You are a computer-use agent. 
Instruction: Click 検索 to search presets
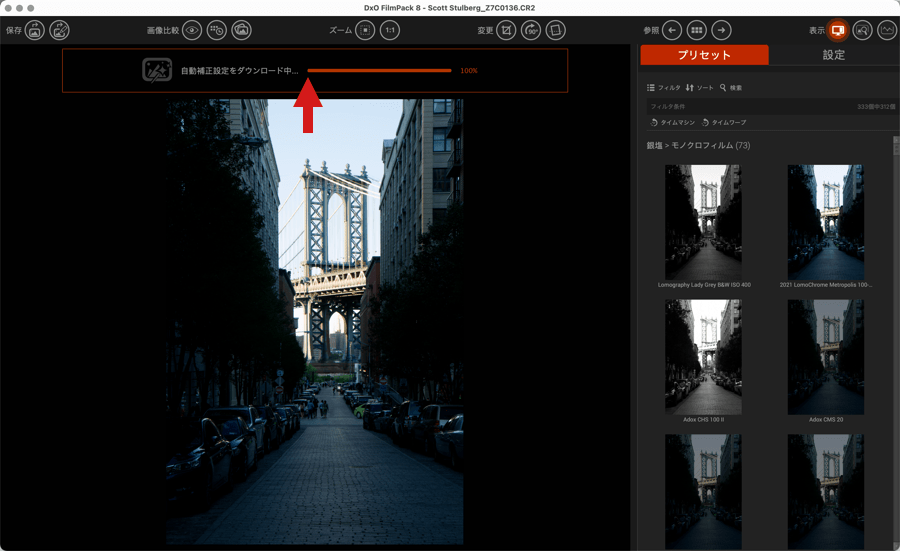tap(731, 88)
